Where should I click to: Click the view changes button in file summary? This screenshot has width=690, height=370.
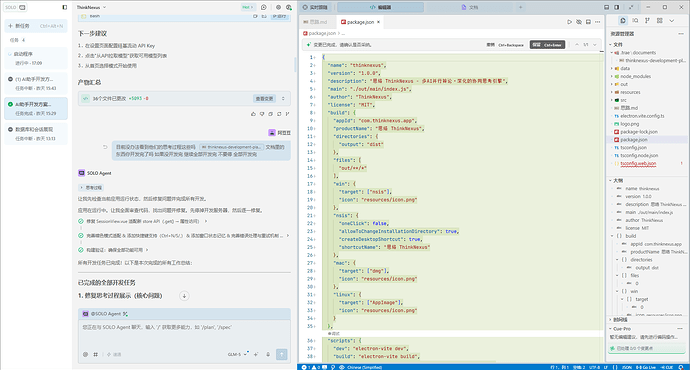[x=264, y=99]
